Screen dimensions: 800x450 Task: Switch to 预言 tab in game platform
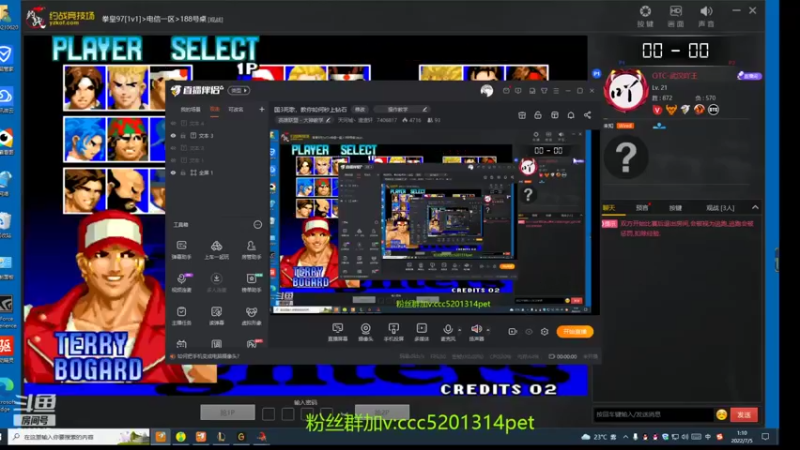642,208
